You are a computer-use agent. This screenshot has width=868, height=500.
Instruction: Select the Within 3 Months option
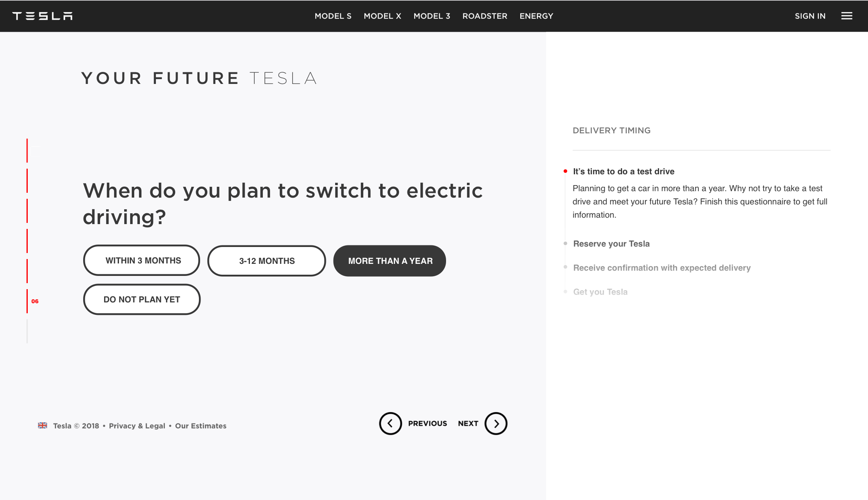tap(141, 260)
